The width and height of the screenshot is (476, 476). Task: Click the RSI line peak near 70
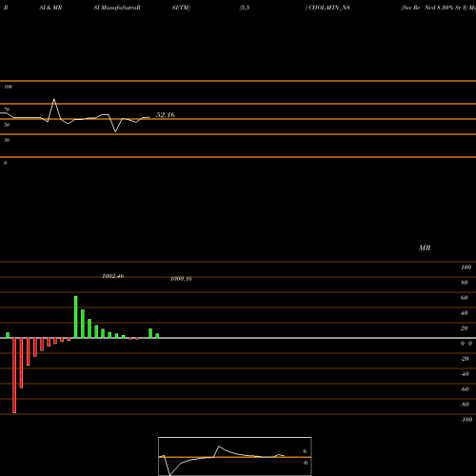tap(54, 100)
